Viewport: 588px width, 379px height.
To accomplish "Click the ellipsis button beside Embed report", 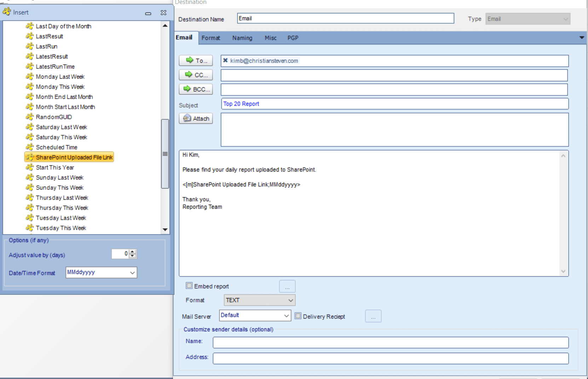I will [x=287, y=286].
